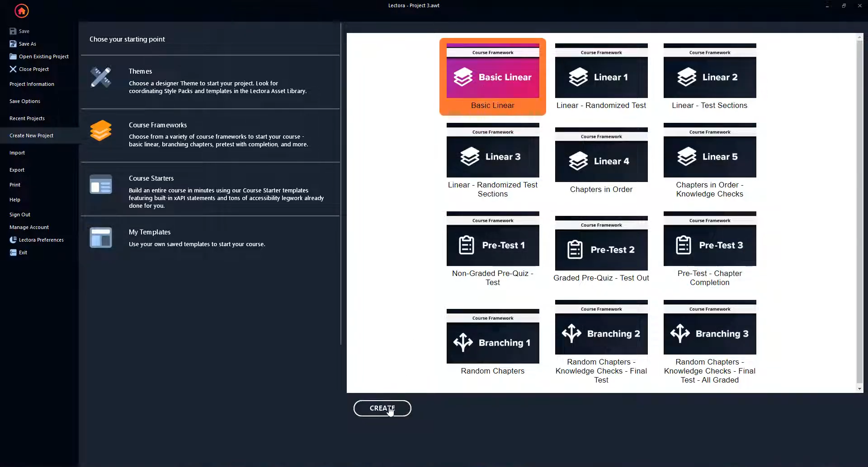Click the Course Starters layout icon
The image size is (868, 467).
100,184
